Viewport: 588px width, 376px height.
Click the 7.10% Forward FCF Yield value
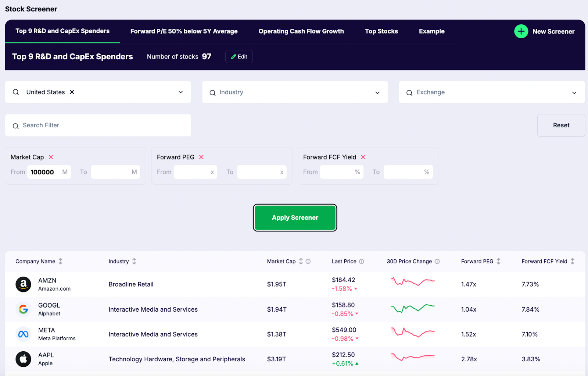coord(530,334)
